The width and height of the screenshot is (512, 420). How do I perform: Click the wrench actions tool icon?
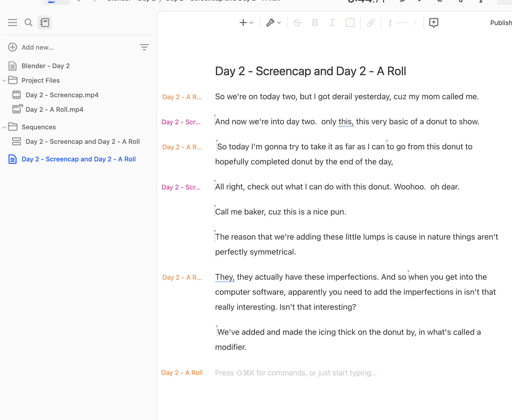(x=270, y=23)
